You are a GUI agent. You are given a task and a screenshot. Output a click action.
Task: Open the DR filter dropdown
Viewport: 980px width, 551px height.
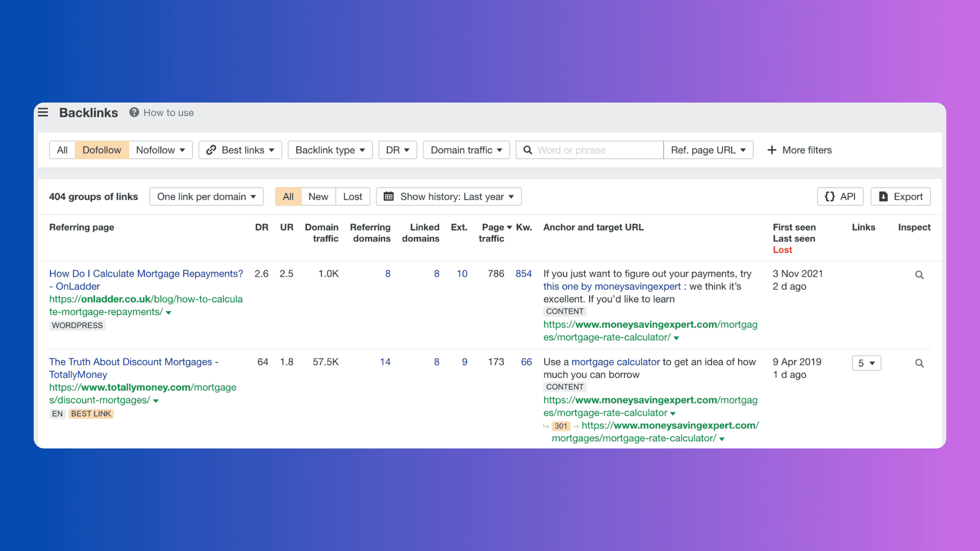click(x=398, y=150)
